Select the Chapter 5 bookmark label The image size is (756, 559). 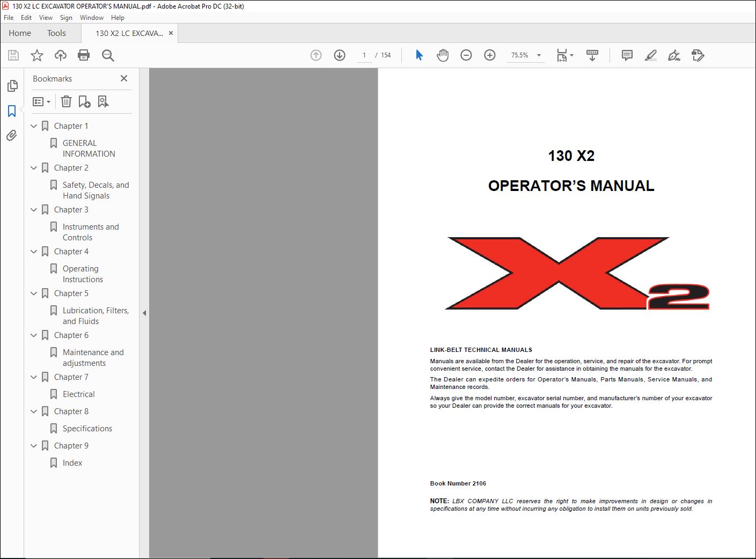tap(71, 293)
